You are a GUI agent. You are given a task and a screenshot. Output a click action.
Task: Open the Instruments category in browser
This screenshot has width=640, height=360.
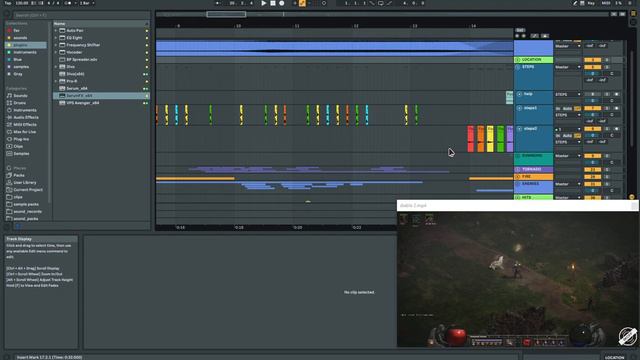[24, 110]
